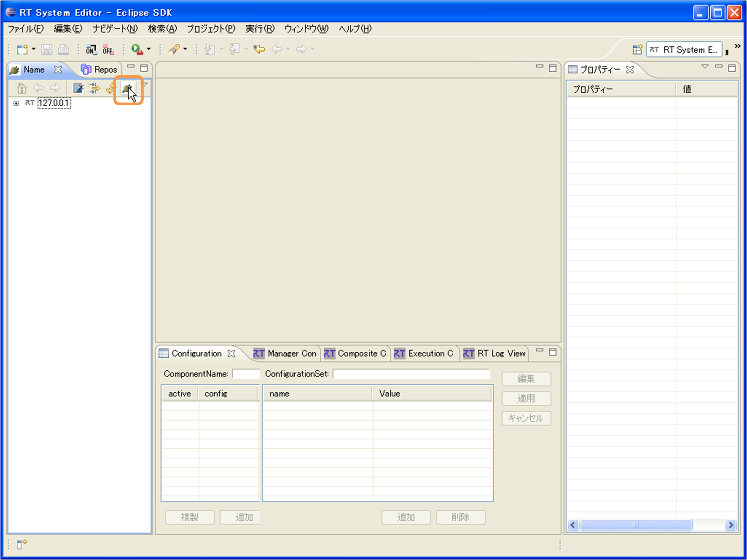Click the main toolbar Forward arrow

pos(301,49)
